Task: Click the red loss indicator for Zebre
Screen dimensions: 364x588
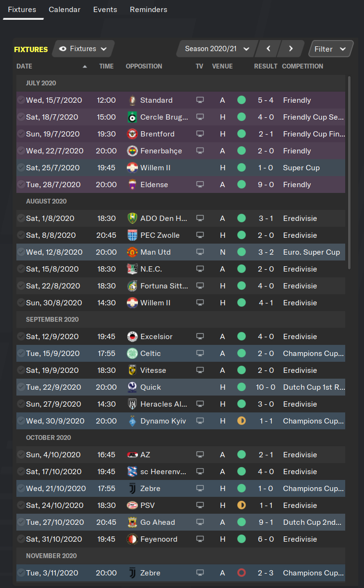Action: click(x=242, y=573)
